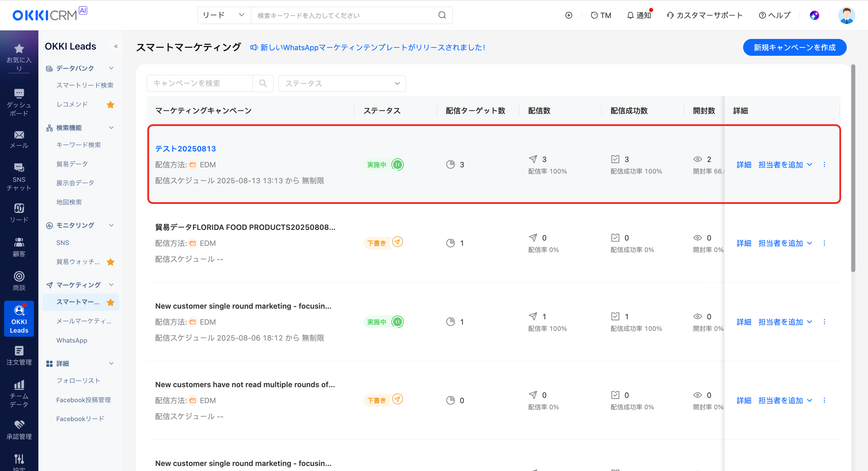
Task: Collapse the データバンク section
Action: pos(111,68)
